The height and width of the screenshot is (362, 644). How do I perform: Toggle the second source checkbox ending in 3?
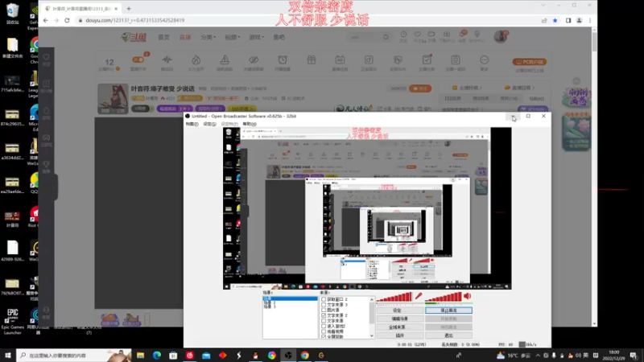[324, 305]
